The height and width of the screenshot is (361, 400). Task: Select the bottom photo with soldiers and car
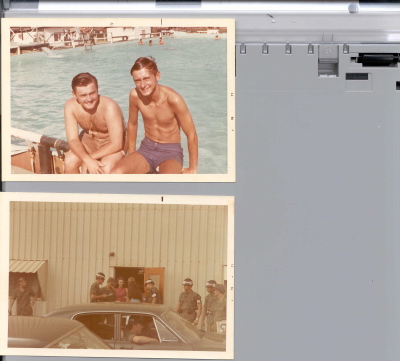pyautogui.click(x=117, y=276)
